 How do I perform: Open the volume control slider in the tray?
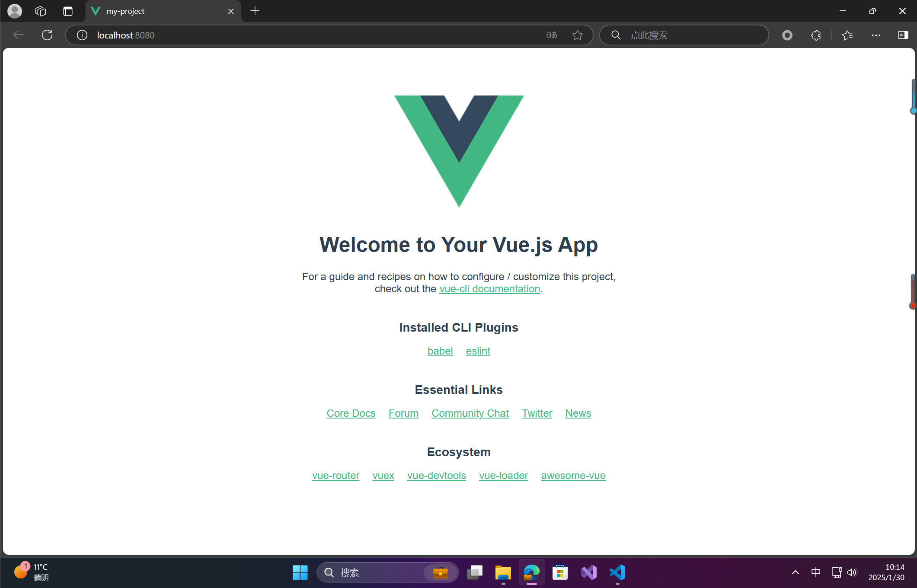click(852, 572)
